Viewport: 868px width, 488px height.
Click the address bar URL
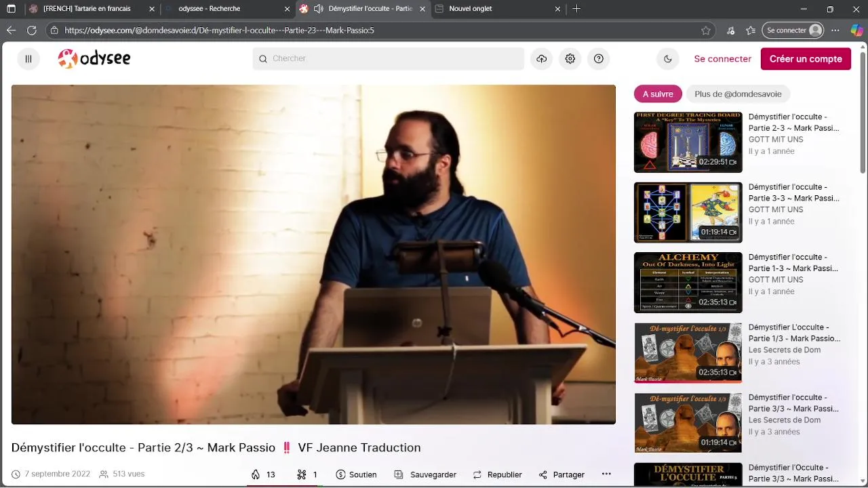(219, 30)
